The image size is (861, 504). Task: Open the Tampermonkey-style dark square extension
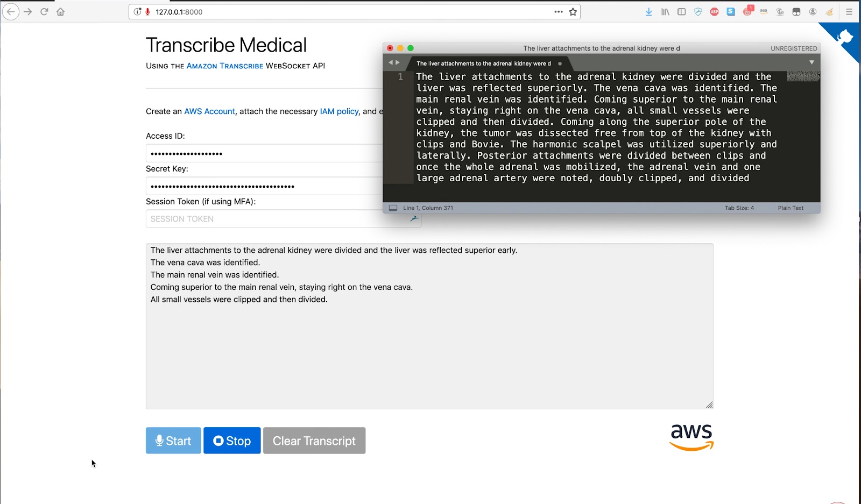tap(796, 11)
